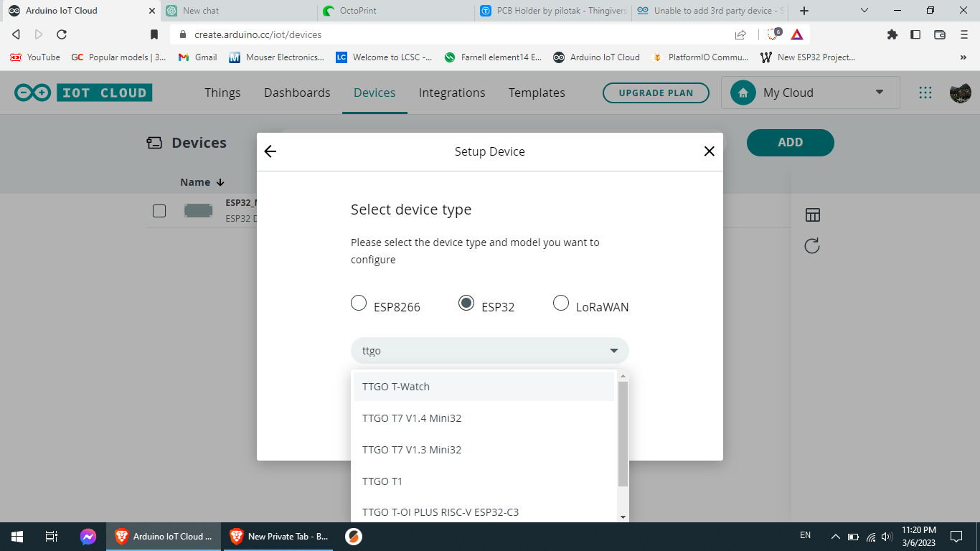The height and width of the screenshot is (551, 980).
Task: Open the Arduino apps grid icon
Action: click(x=925, y=92)
